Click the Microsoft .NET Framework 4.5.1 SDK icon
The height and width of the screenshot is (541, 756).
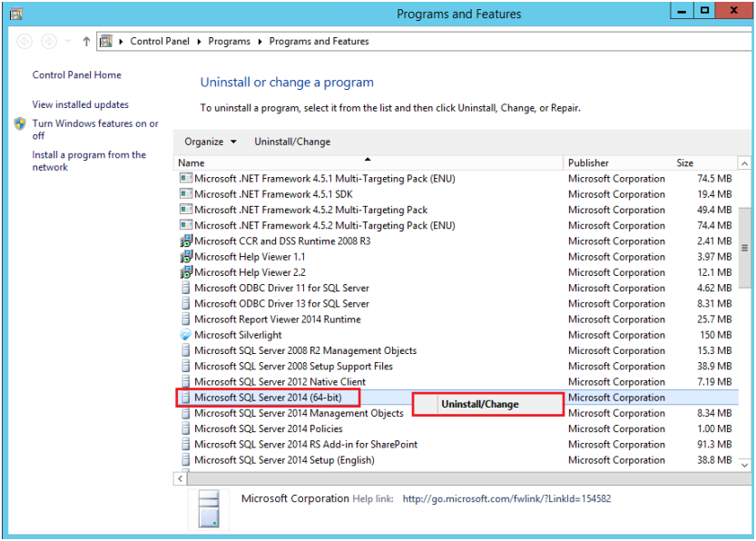coord(186,194)
